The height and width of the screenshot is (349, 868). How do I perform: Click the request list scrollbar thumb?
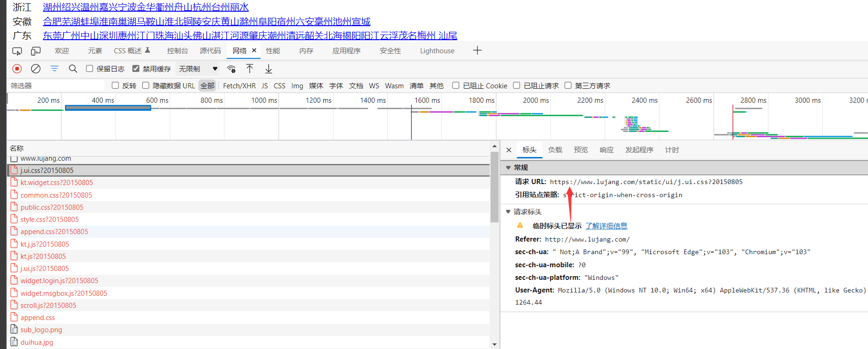pos(494,187)
